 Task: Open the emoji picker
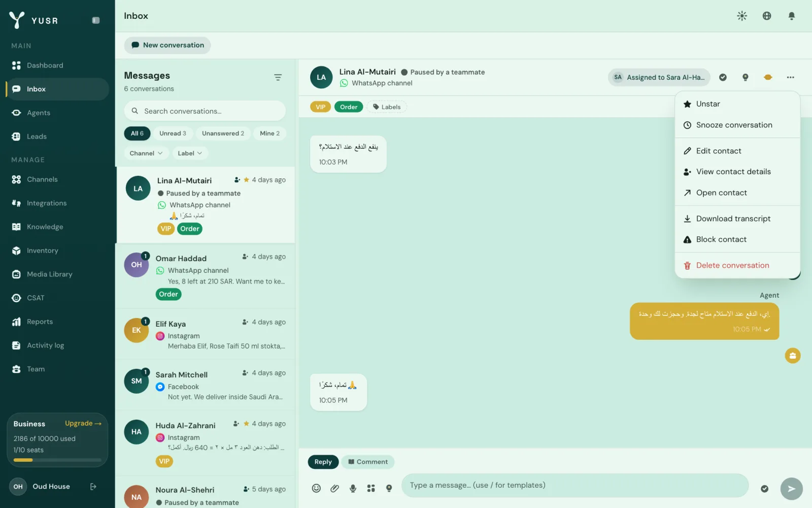(x=316, y=488)
